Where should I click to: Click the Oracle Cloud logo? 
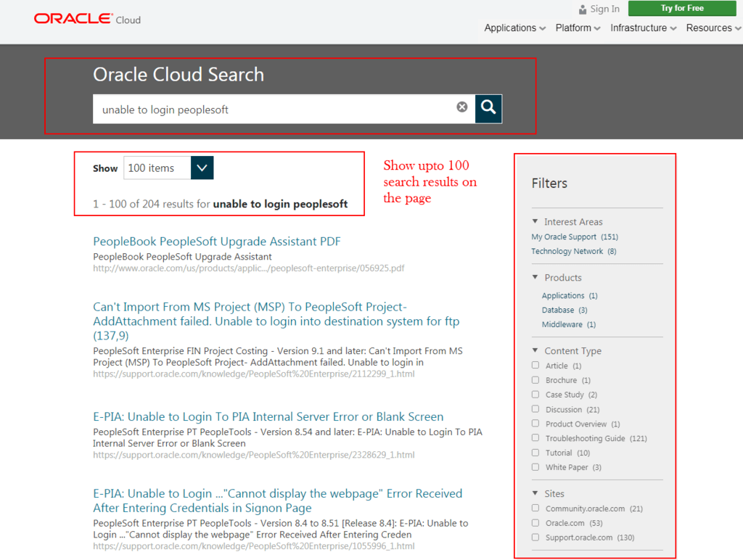pos(86,18)
